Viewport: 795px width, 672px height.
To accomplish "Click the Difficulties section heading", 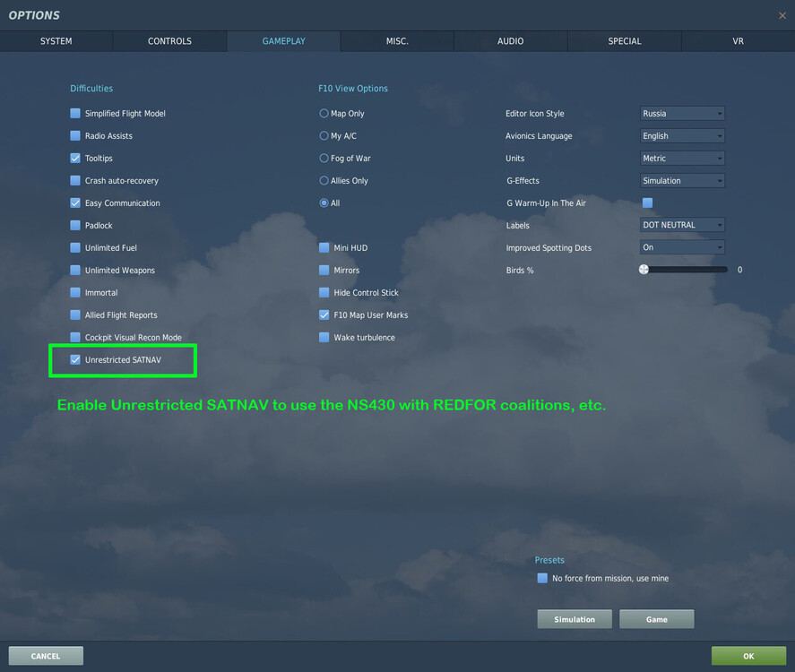I will (x=91, y=88).
